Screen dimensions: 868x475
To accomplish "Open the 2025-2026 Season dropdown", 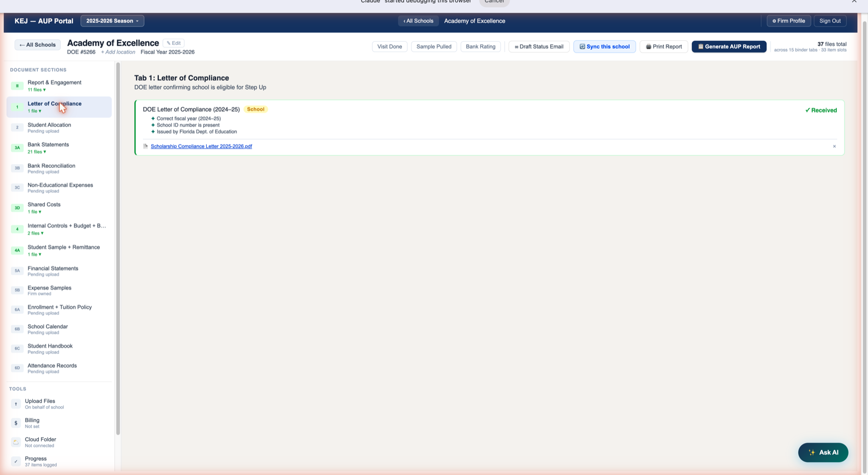I will [112, 21].
